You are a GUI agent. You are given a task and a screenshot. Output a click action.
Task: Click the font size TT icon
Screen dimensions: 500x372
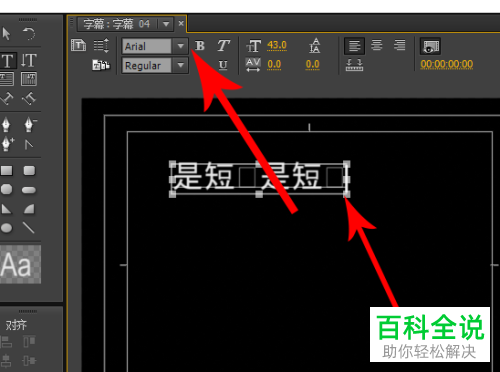pyautogui.click(x=254, y=46)
